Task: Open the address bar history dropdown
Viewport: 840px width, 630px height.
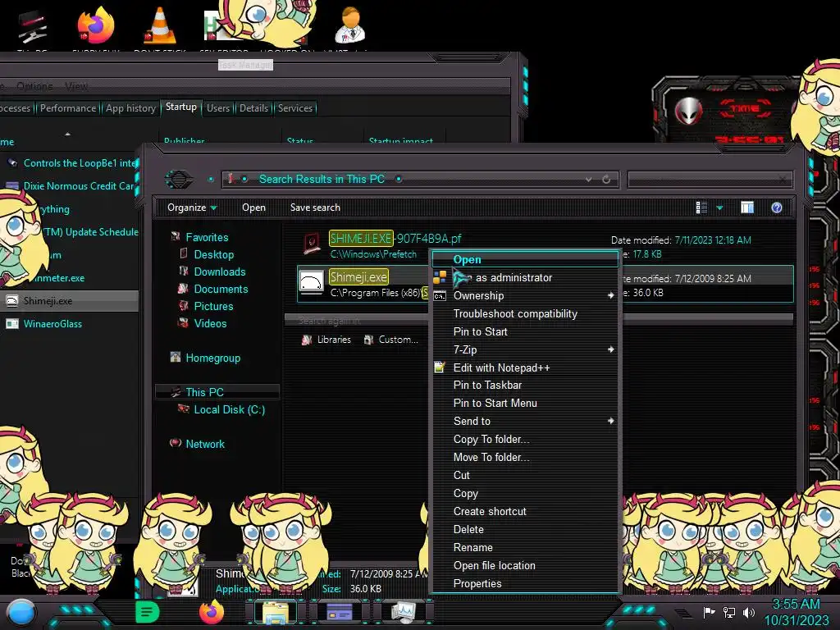Action: coord(589,180)
